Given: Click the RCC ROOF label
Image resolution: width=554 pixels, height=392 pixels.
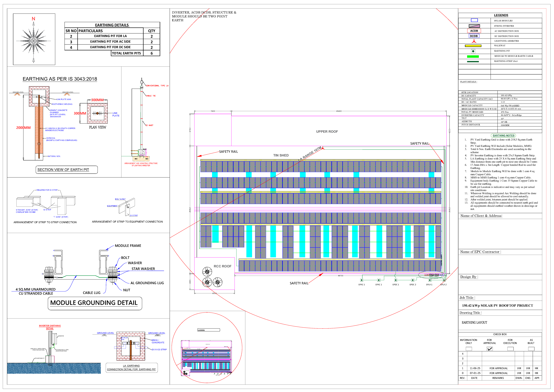Looking at the screenshot, I should [223, 266].
